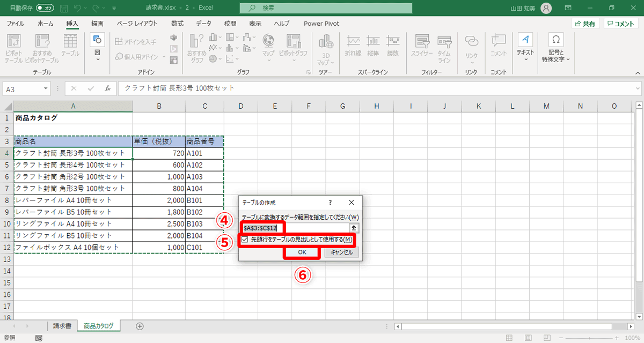Open Customize Quick Access Toolbar dropdown
The image size is (644, 343).
pos(115,8)
